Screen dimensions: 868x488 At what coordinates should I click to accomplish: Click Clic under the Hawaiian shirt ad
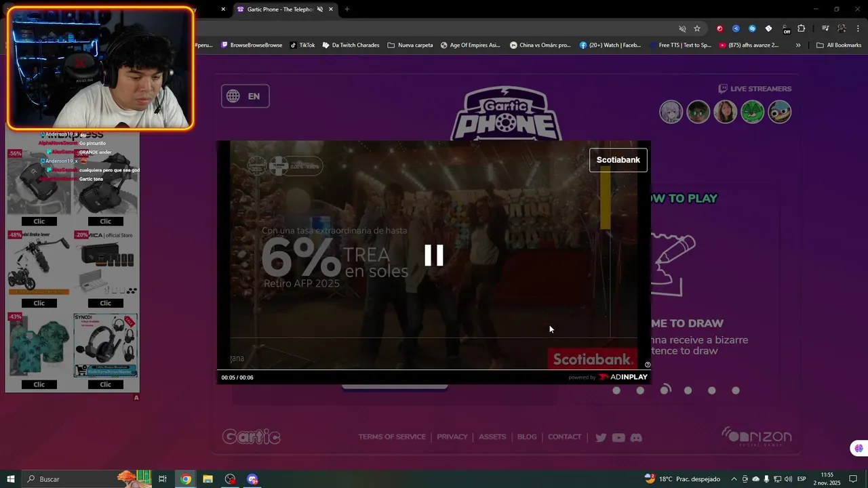click(x=39, y=384)
